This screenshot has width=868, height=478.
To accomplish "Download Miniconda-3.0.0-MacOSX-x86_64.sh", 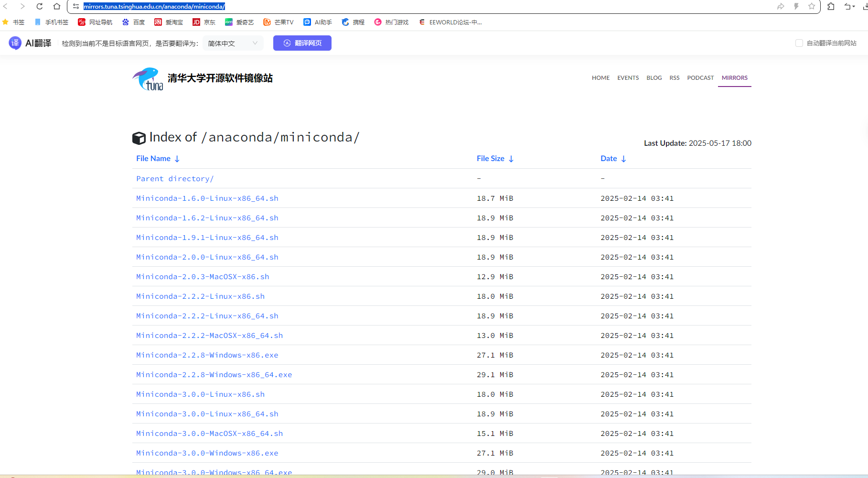I will 209,434.
